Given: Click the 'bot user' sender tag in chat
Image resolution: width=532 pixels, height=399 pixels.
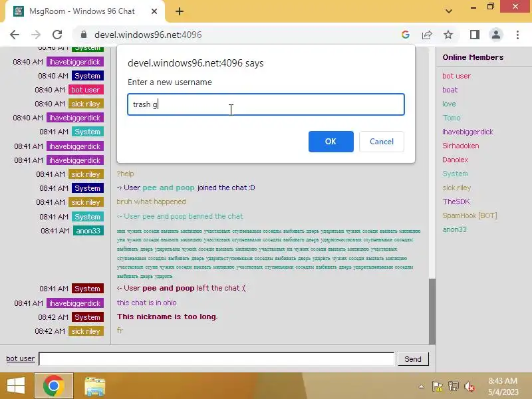Looking at the screenshot, I should pyautogui.click(x=86, y=90).
